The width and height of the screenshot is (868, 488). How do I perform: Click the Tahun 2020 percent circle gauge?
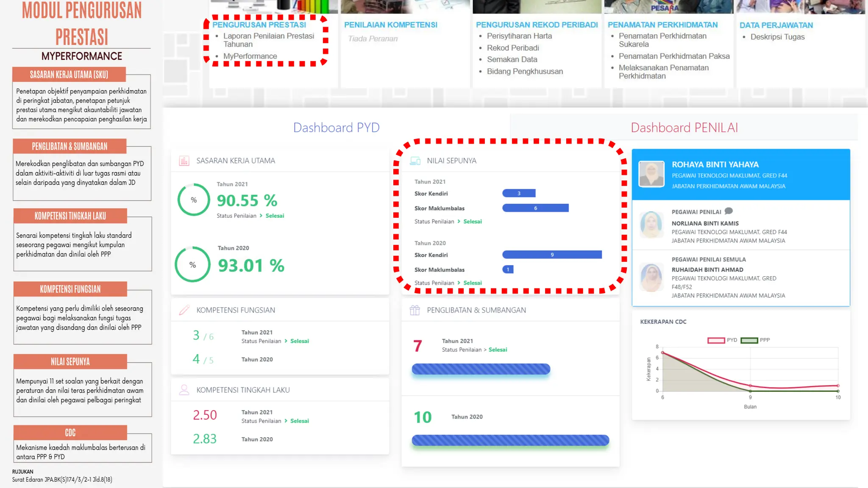pos(192,265)
